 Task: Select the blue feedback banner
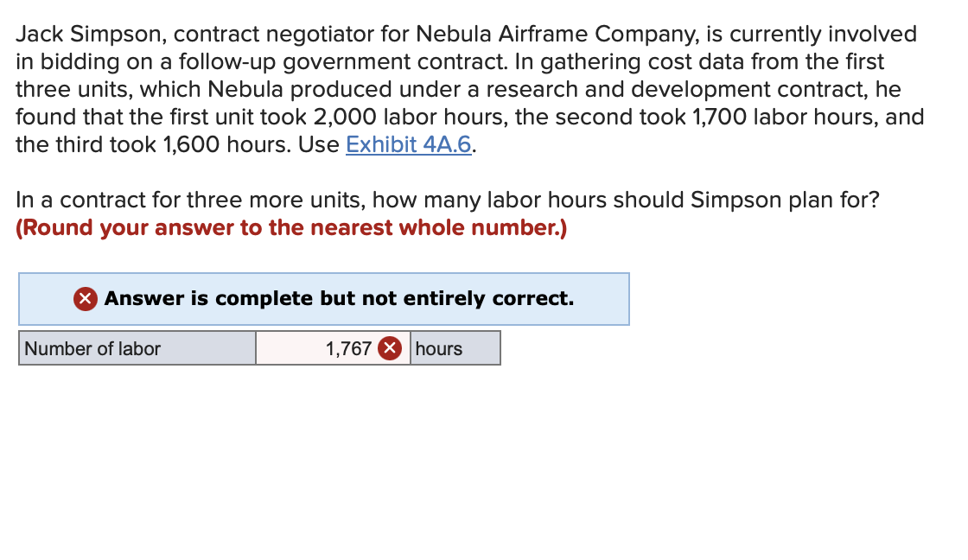324,298
